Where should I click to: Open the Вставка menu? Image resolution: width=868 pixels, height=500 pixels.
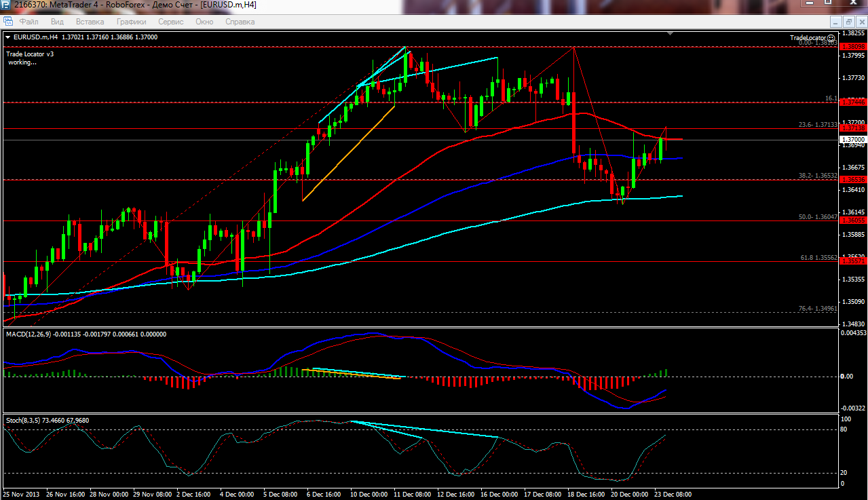pyautogui.click(x=90, y=22)
